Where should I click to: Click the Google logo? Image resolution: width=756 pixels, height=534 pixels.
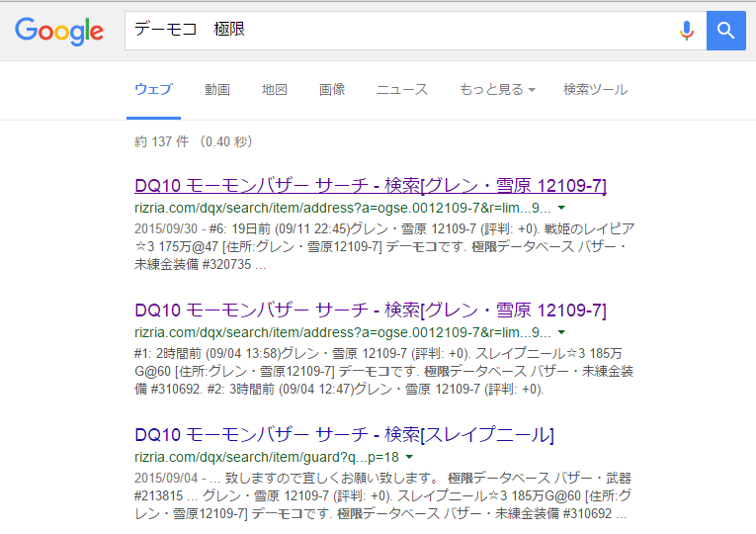click(59, 31)
